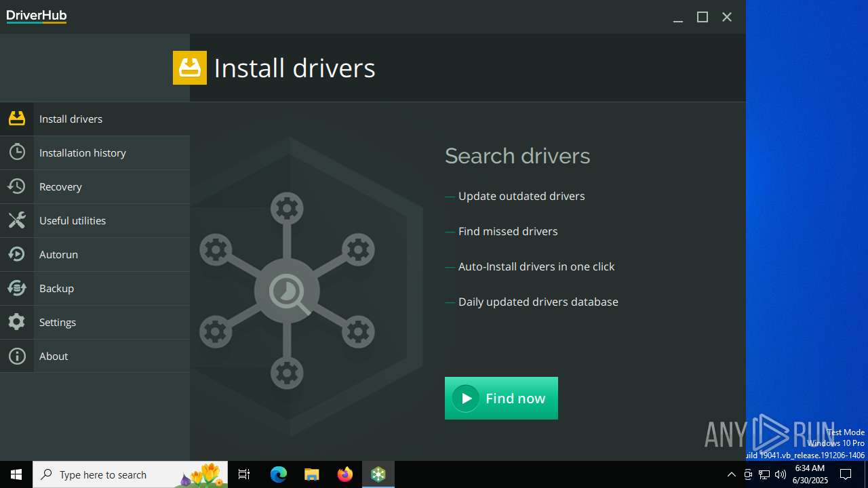Click the About info icon
Image resolution: width=868 pixels, height=488 pixels.
pyautogui.click(x=17, y=356)
